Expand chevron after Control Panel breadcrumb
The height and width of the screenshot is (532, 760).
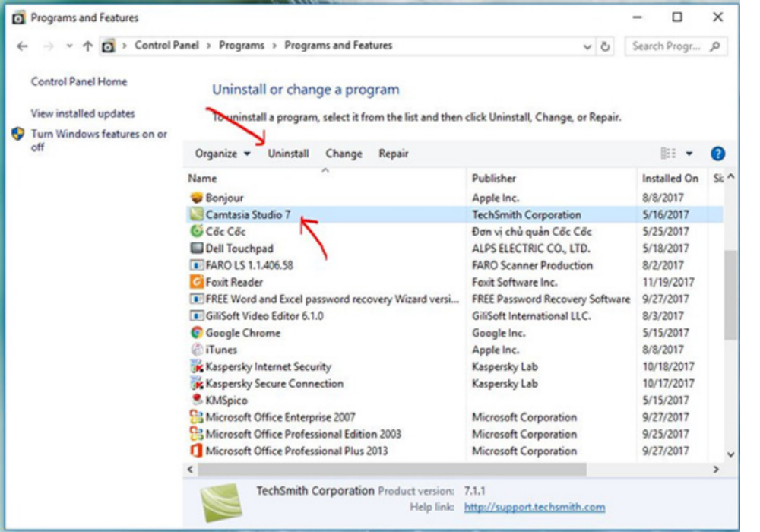pyautogui.click(x=209, y=46)
